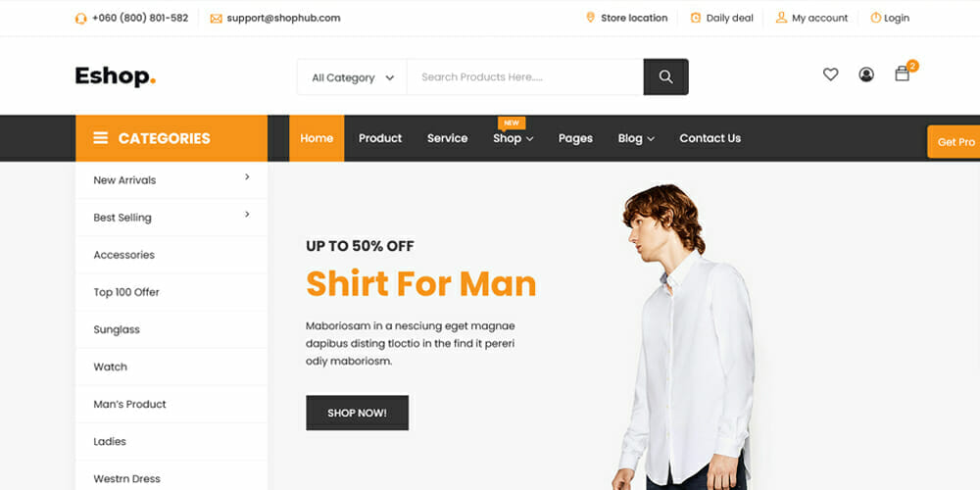This screenshot has height=490, width=980.
Task: Click the Store location pin icon
Action: [x=590, y=18]
